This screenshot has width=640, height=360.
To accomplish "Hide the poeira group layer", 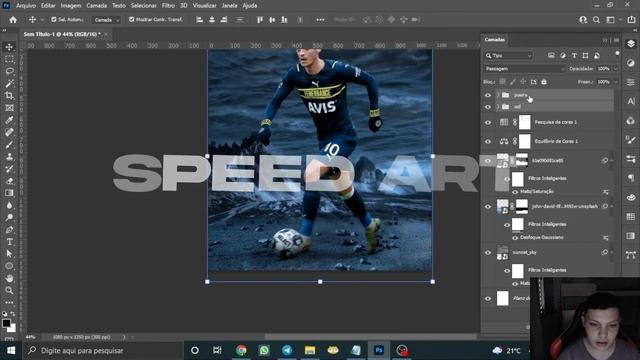I will tap(488, 95).
